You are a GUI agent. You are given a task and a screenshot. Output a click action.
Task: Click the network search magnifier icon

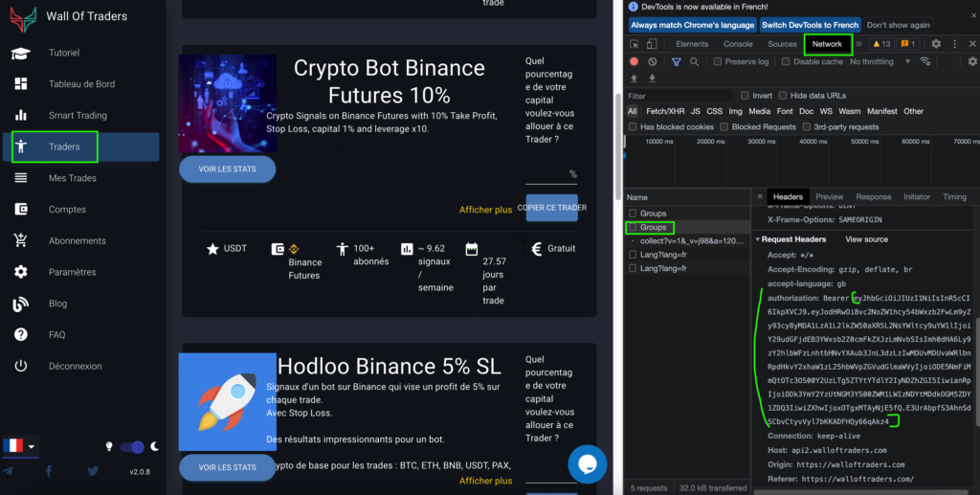click(695, 62)
